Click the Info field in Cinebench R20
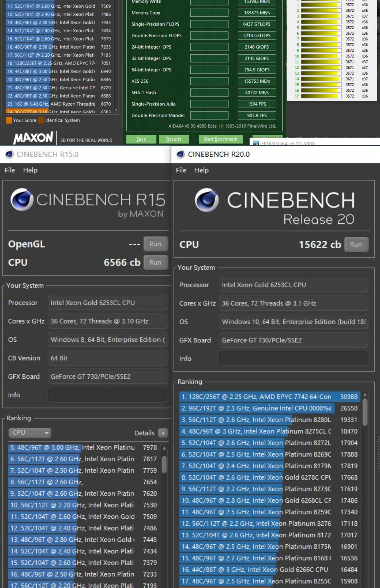380x588 pixels. pyautogui.click(x=293, y=359)
